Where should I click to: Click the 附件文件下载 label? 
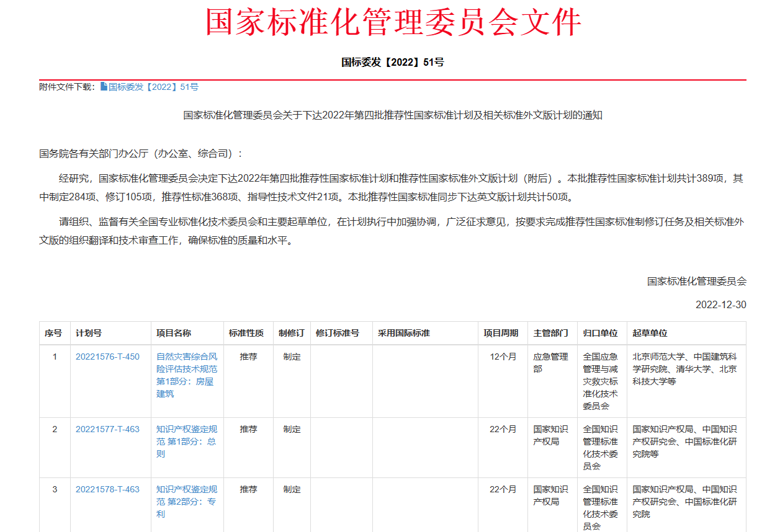(x=68, y=87)
